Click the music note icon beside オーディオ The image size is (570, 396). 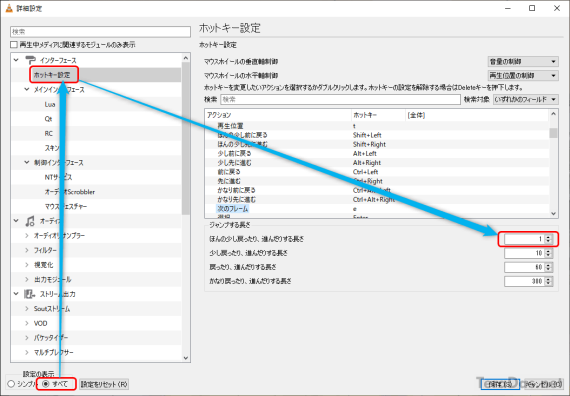click(x=30, y=221)
